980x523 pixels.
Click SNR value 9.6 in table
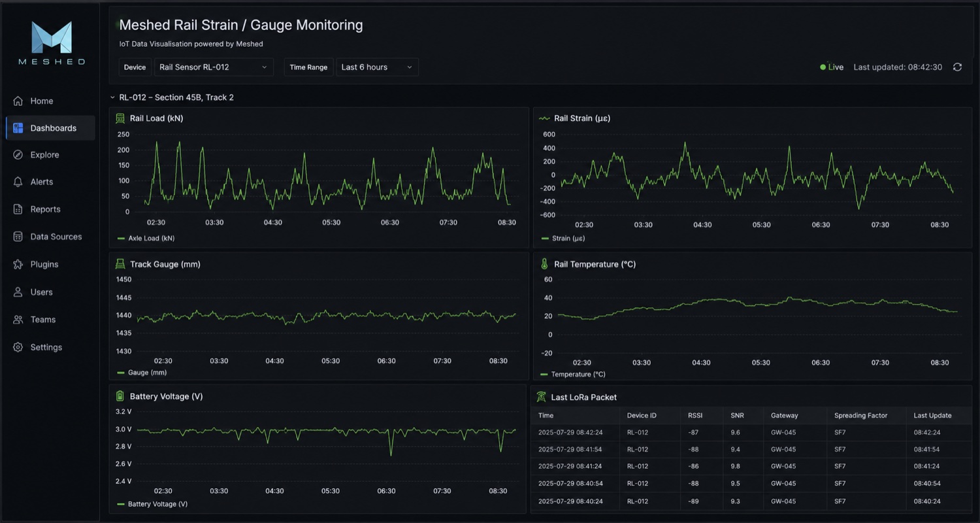tap(735, 432)
